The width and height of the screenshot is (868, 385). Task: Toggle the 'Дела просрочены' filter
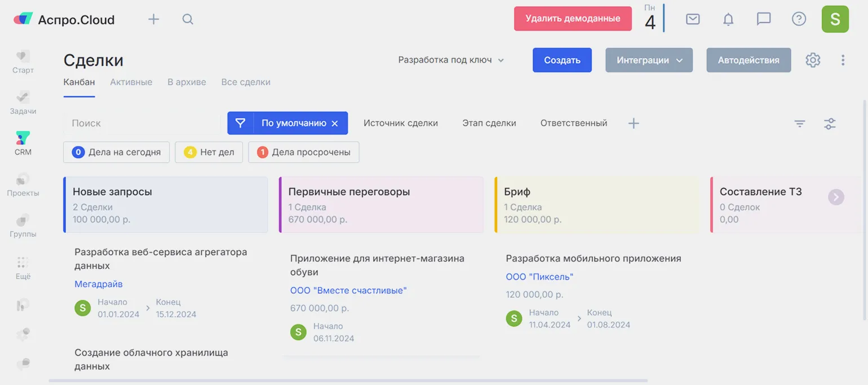coord(303,152)
